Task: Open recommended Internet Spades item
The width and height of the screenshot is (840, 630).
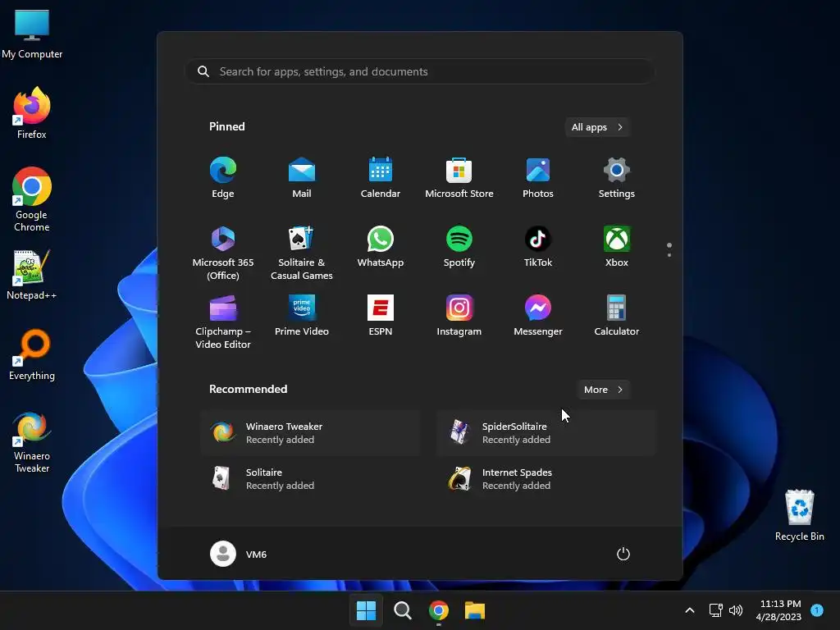Action: tap(546, 479)
